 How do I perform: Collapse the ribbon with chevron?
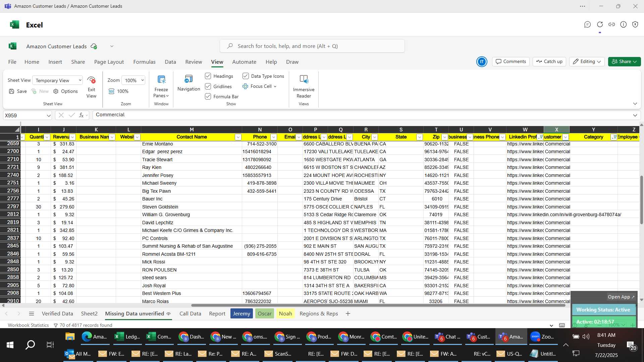(x=635, y=104)
